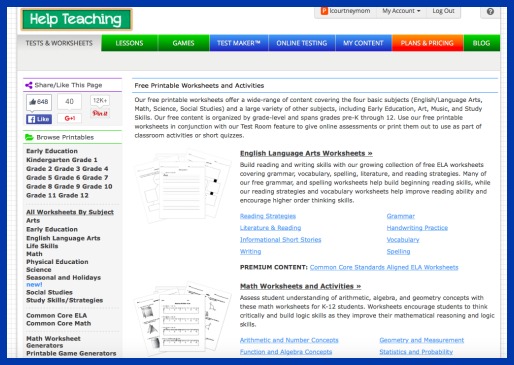Open the Plans & Pricing tab
The width and height of the screenshot is (514, 365).
pos(427,43)
